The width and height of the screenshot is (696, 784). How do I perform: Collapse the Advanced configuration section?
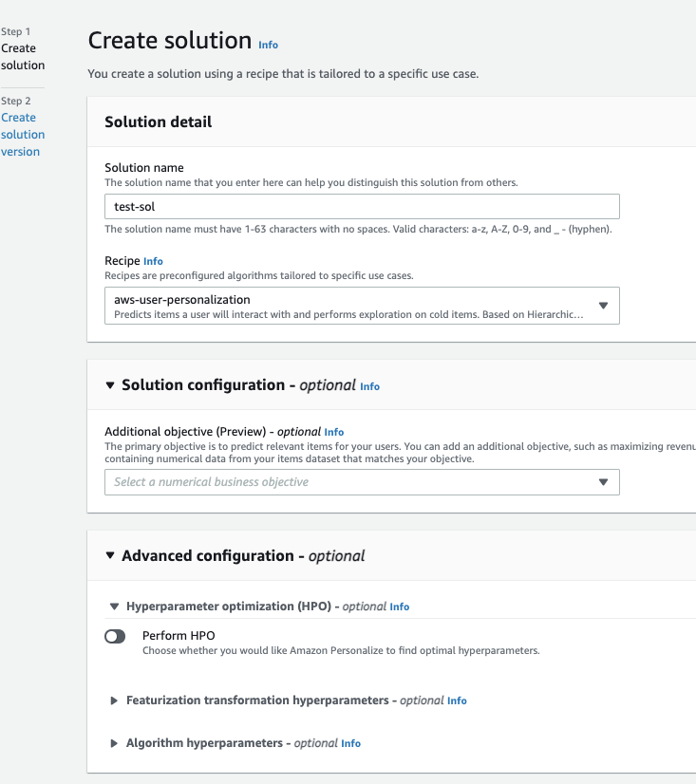(110, 555)
